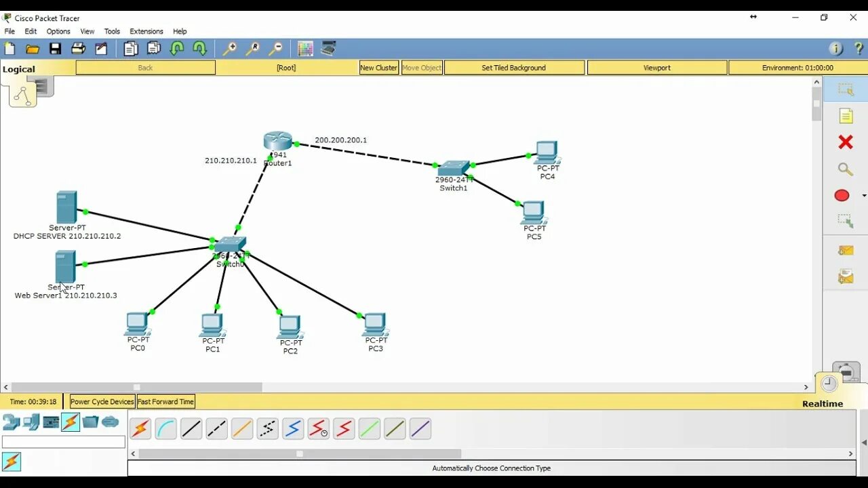Open a saved network file
The width and height of the screenshot is (868, 488).
click(33, 49)
